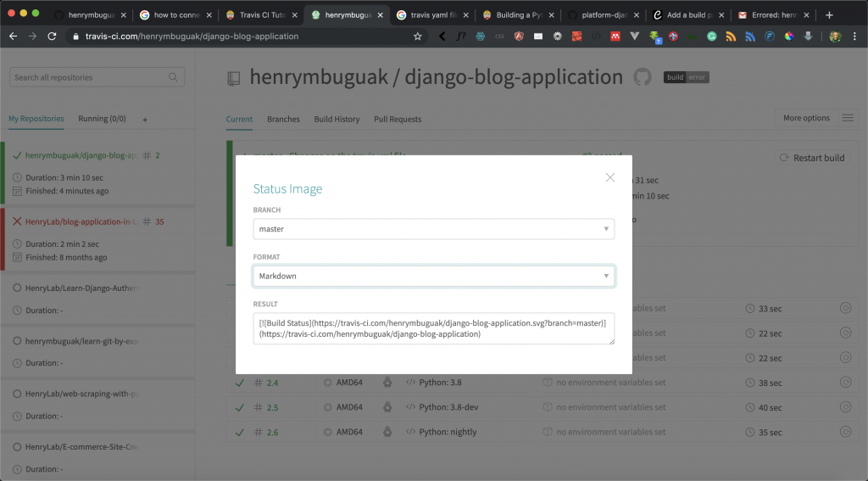
Task: Click the orange RSS extension icon
Action: point(731,36)
